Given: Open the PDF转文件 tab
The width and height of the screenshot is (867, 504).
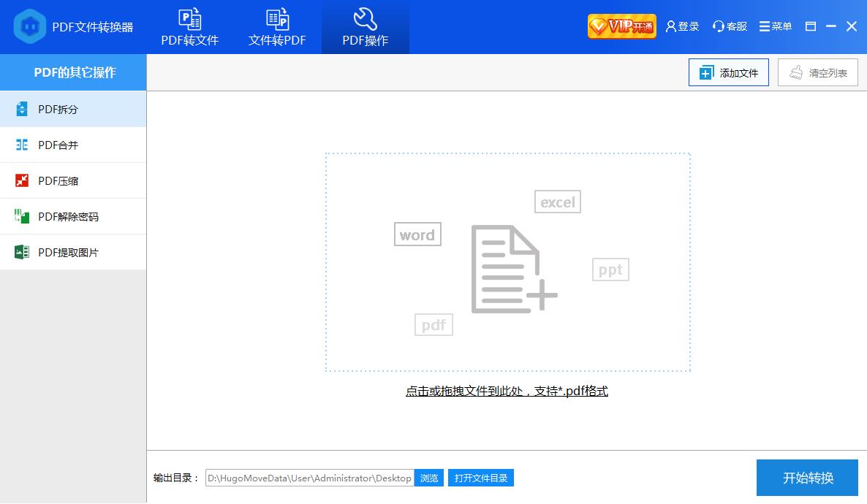Looking at the screenshot, I should click(189, 27).
